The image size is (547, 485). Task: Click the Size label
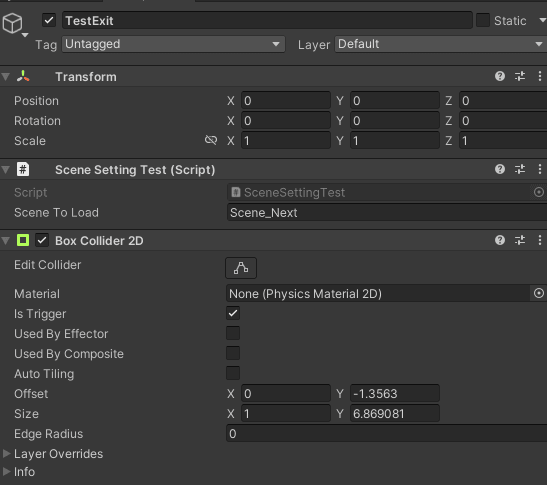26,414
